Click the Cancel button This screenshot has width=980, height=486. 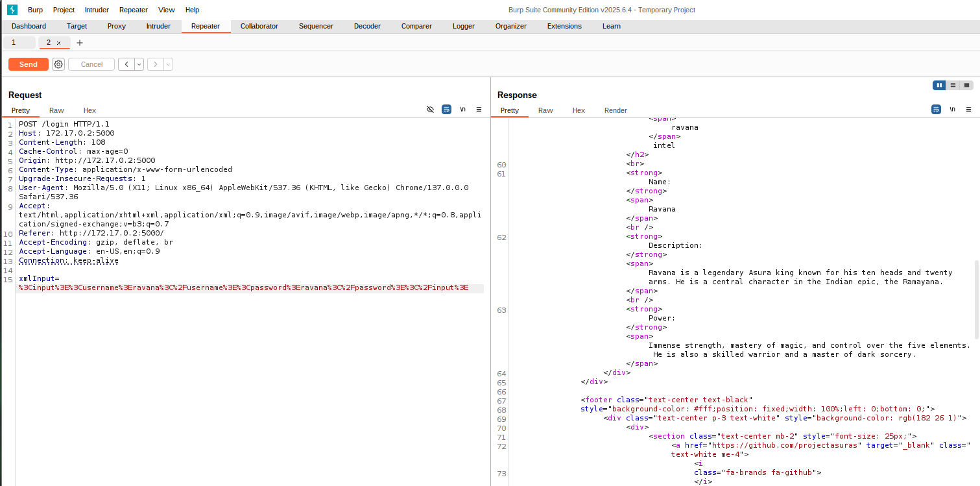pos(91,64)
